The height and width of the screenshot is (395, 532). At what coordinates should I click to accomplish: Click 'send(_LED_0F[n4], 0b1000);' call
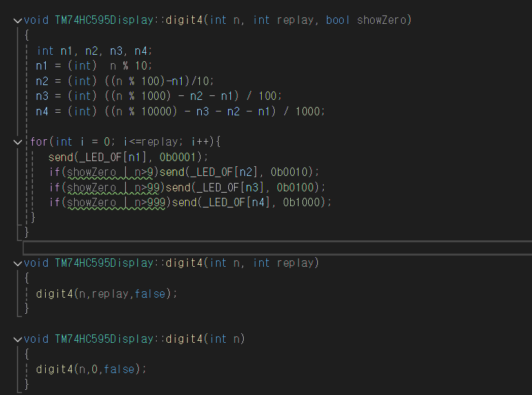(x=251, y=202)
